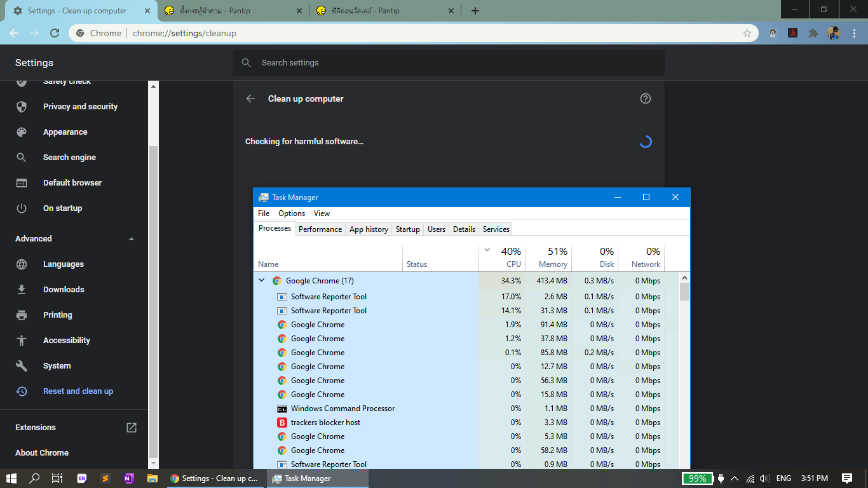Click in the Search settings field
The width and height of the screenshot is (868, 488).
(x=449, y=63)
